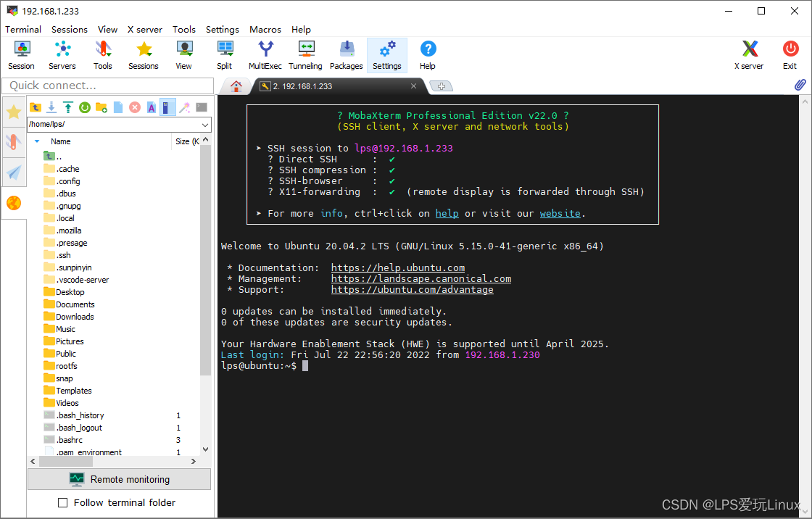The image size is (812, 519).
Task: Open the Servers toolbar icon
Action: [62, 55]
